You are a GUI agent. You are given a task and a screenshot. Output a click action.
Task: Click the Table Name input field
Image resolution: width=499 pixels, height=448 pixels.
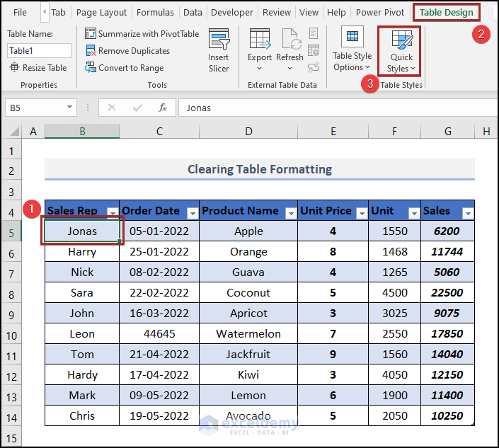tap(40, 50)
